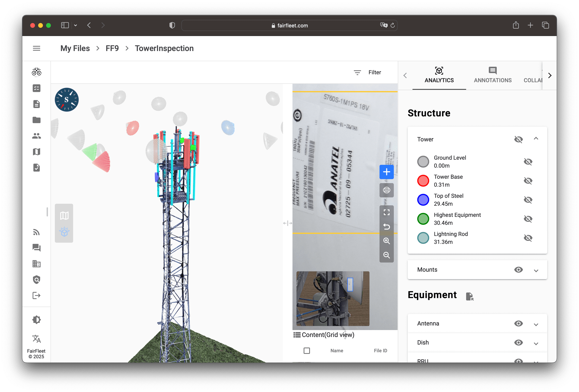This screenshot has height=392, width=579.
Task: Click the zoom in magnifier icon
Action: click(x=386, y=241)
